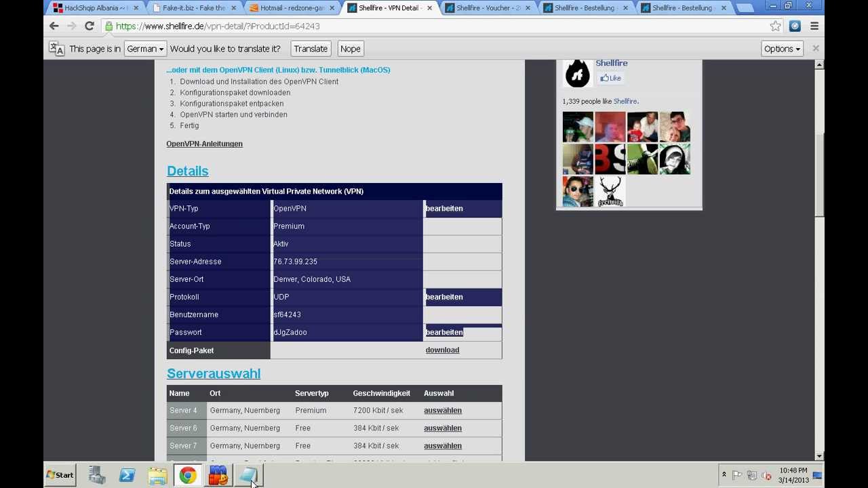This screenshot has width=868, height=488.
Task: Click the first Facebook fan profile photo
Action: pyautogui.click(x=578, y=127)
